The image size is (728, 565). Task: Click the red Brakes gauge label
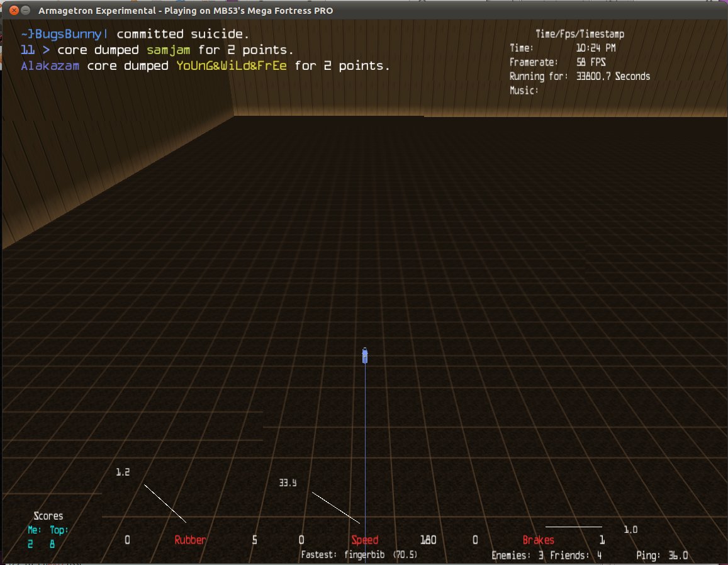(539, 540)
